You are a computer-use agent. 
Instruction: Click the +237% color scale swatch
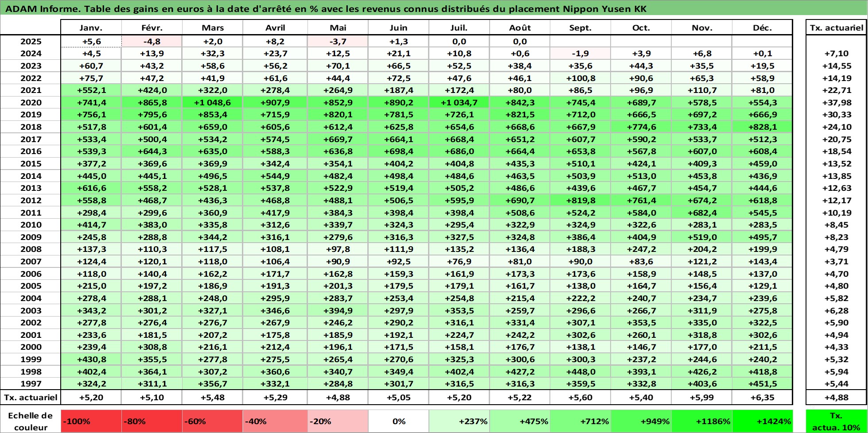pyautogui.click(x=459, y=421)
